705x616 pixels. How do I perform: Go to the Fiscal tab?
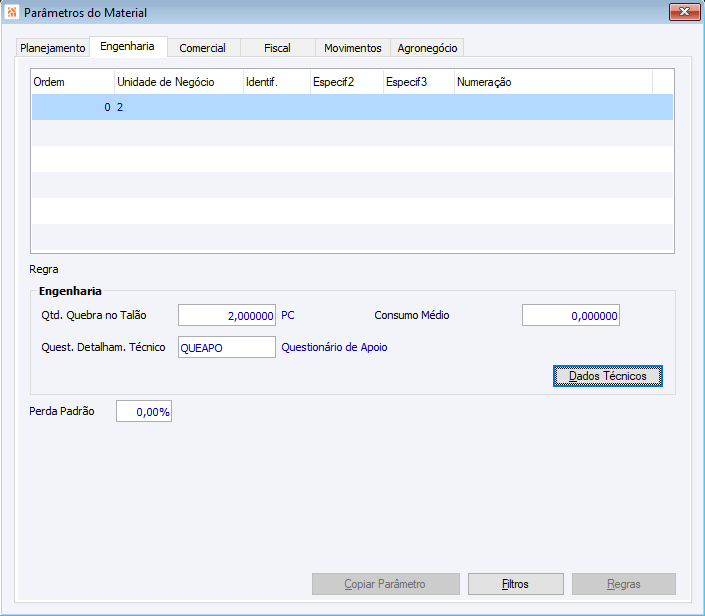point(277,48)
